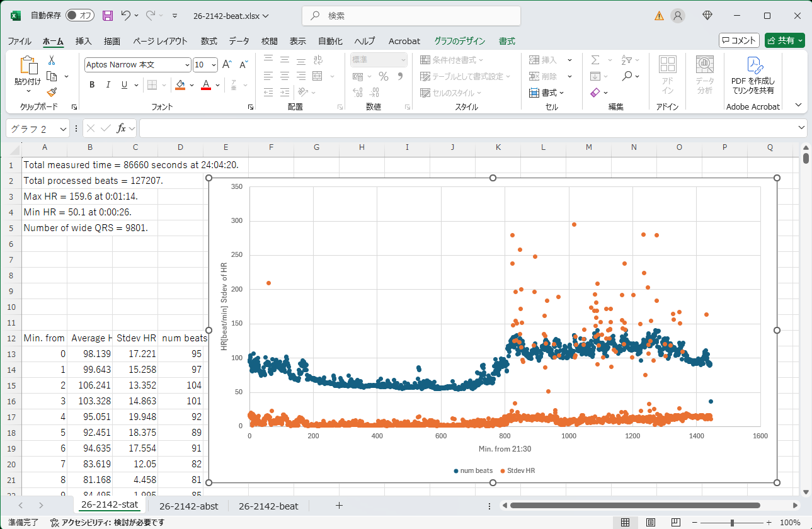Open the コメント comments button
The height and width of the screenshot is (529, 812).
point(739,40)
